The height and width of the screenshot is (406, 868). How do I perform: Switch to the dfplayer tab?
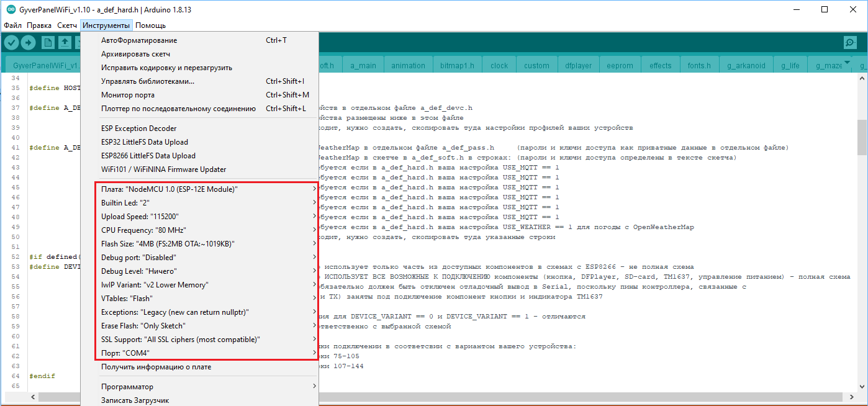pos(577,65)
